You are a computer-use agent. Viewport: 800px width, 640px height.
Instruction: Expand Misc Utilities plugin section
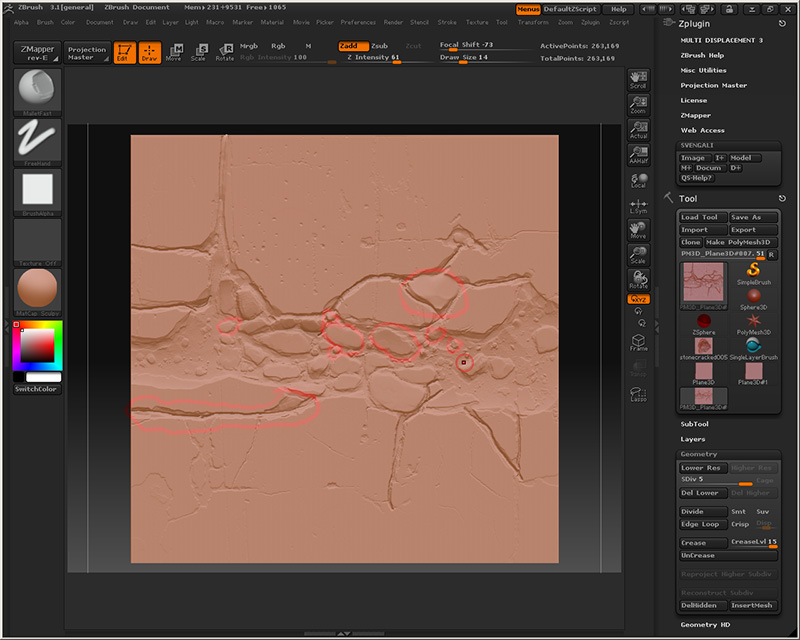703,70
